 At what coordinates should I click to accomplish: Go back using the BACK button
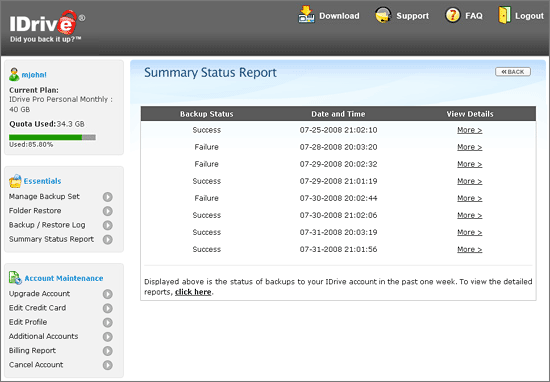(x=513, y=72)
